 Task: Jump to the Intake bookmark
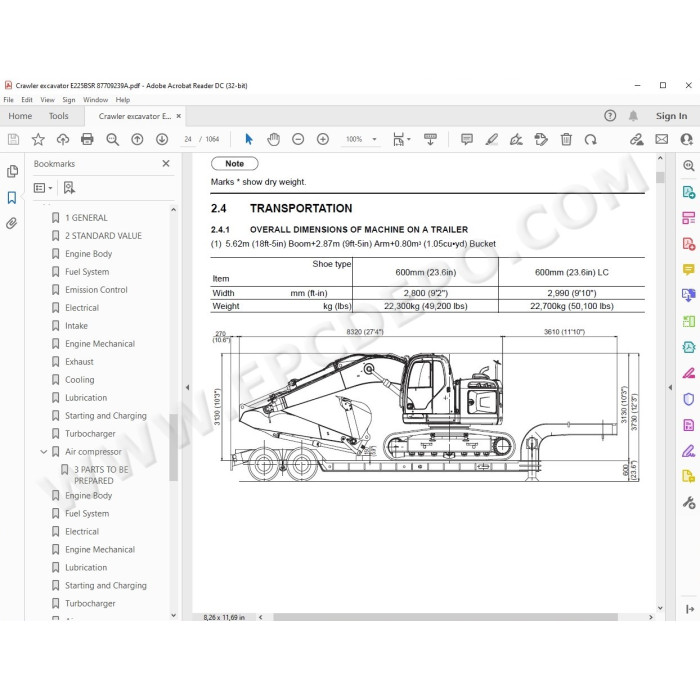(x=76, y=326)
